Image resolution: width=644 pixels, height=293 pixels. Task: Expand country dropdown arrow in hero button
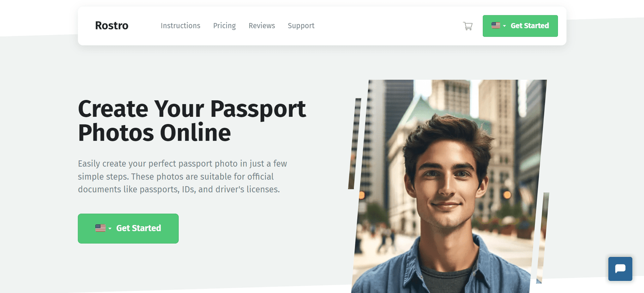[110, 229]
